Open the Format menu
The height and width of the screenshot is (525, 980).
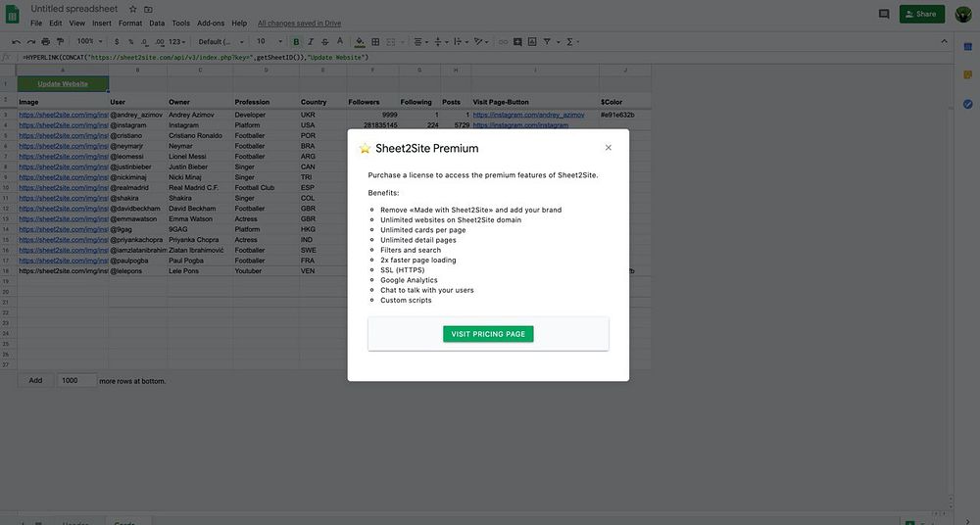(130, 24)
